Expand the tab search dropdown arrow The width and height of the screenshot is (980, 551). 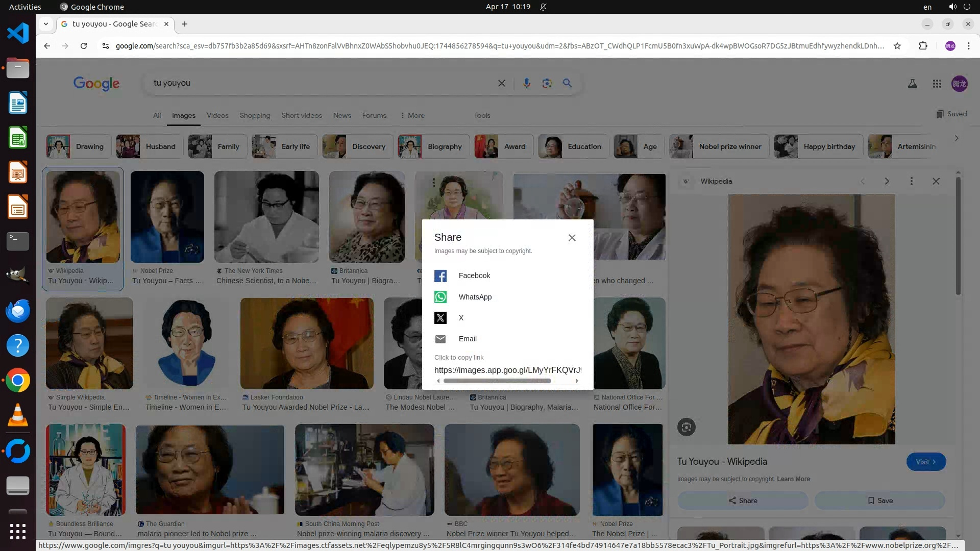(46, 24)
